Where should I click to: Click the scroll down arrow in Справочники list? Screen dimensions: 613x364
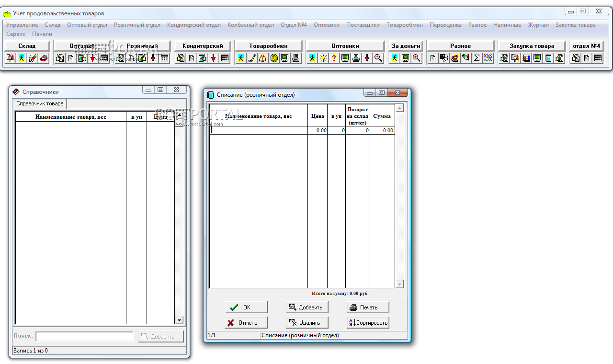point(180,320)
